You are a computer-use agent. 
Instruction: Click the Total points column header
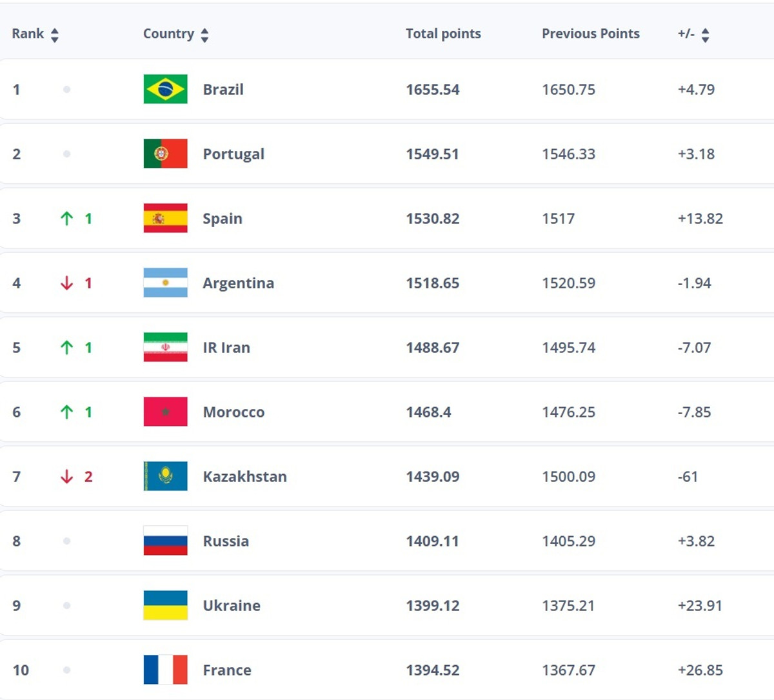point(443,34)
